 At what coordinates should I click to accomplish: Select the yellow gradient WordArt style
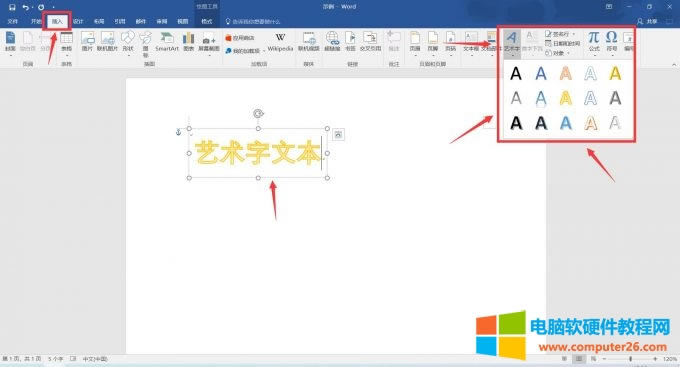point(566,98)
